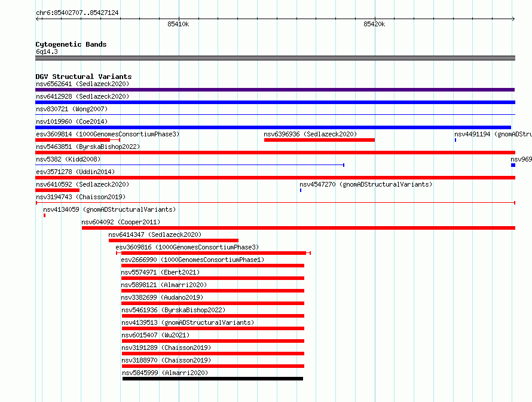The width and height of the screenshot is (532, 402).
Task: Click the black nsv5845999 variant bar
Action: [x=213, y=379]
